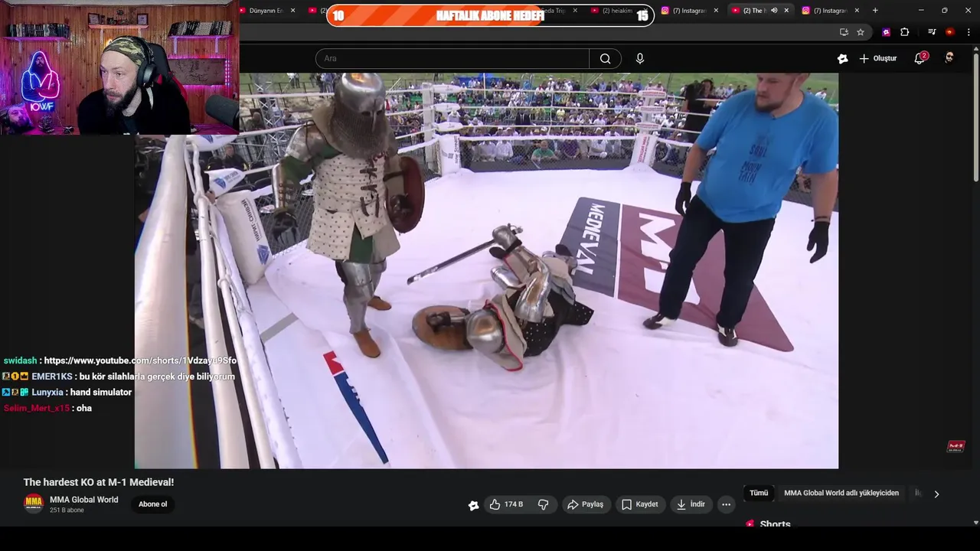Switch to the last Instagram tab
The image size is (980, 551).
(830, 11)
